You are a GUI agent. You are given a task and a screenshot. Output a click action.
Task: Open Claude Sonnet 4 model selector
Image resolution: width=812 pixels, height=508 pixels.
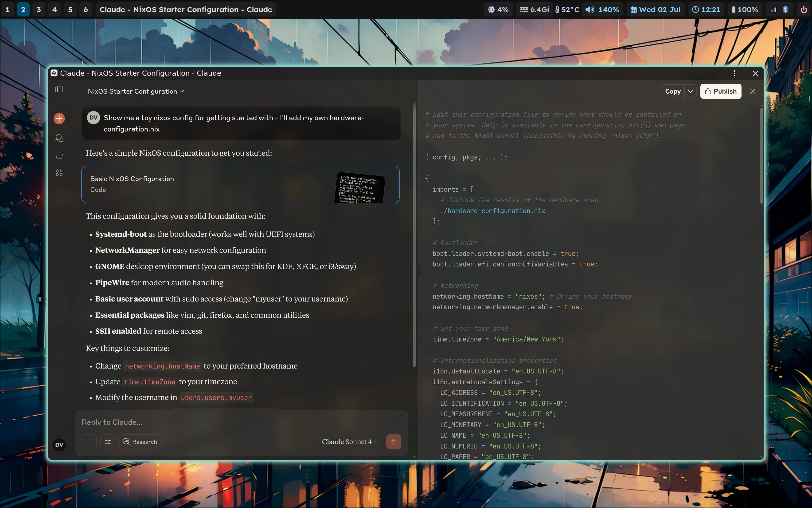click(x=350, y=442)
